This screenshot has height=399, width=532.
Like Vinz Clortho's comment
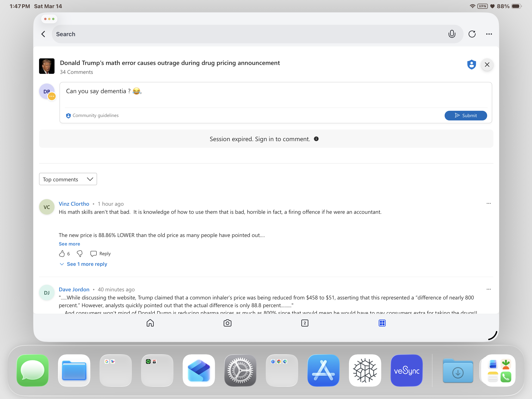pos(62,253)
